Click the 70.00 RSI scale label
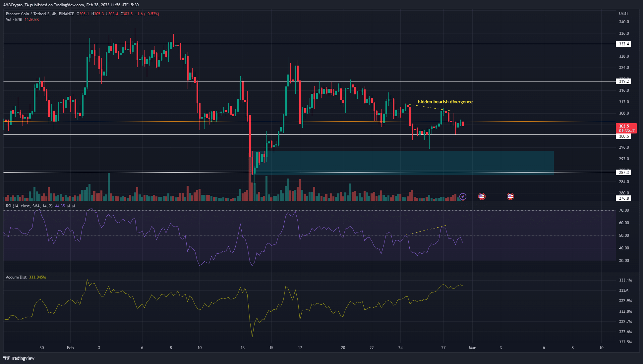This screenshot has width=643, height=364. pyautogui.click(x=624, y=210)
